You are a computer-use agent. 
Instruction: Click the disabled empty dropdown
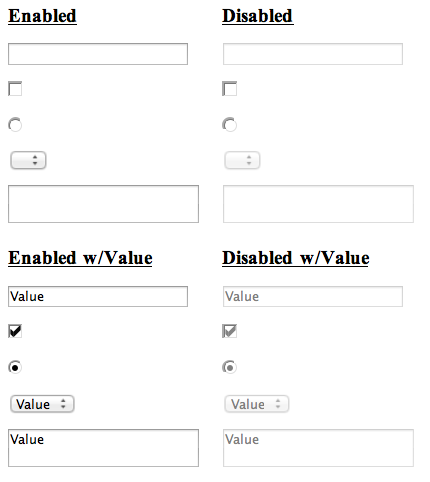click(x=242, y=160)
